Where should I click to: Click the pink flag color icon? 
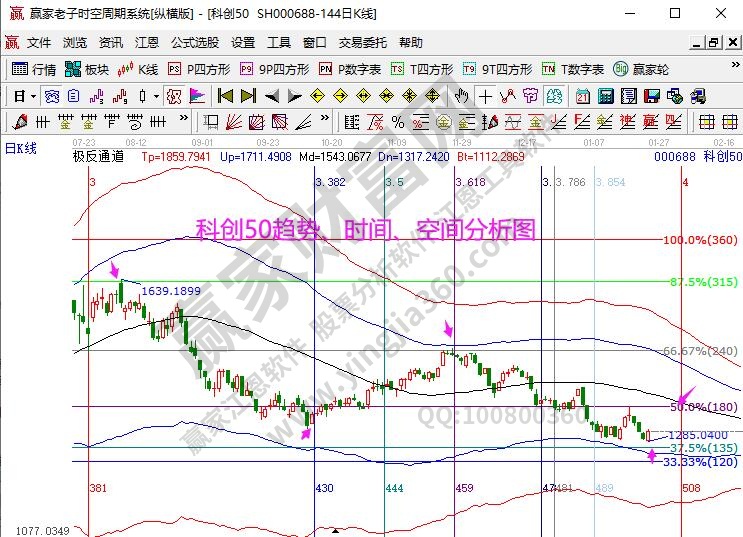click(196, 96)
